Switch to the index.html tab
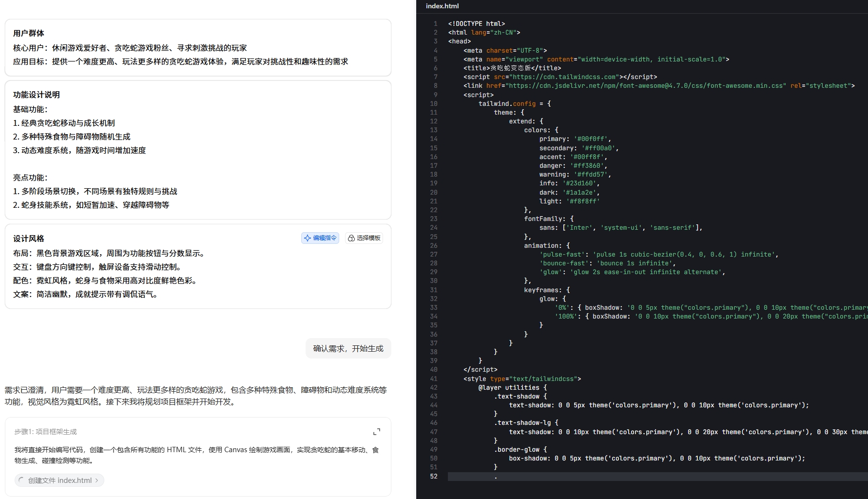Viewport: 868px width, 499px height. [x=442, y=6]
